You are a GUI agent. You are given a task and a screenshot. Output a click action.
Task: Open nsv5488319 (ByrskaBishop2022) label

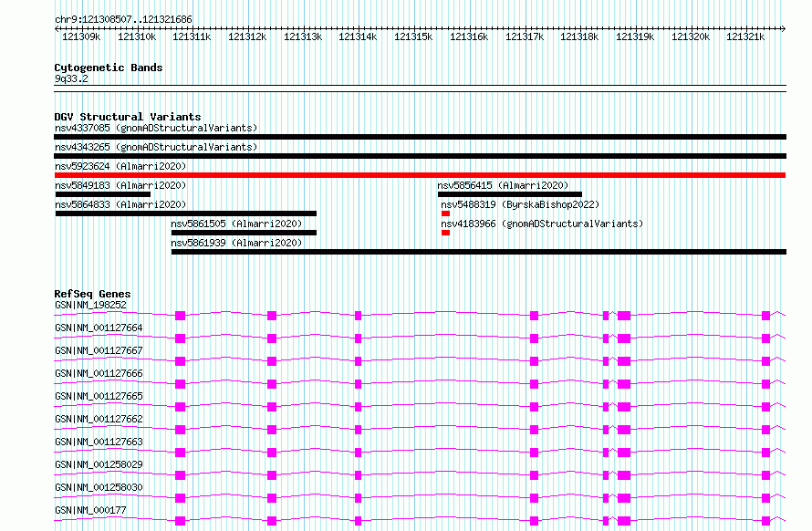pyautogui.click(x=520, y=204)
